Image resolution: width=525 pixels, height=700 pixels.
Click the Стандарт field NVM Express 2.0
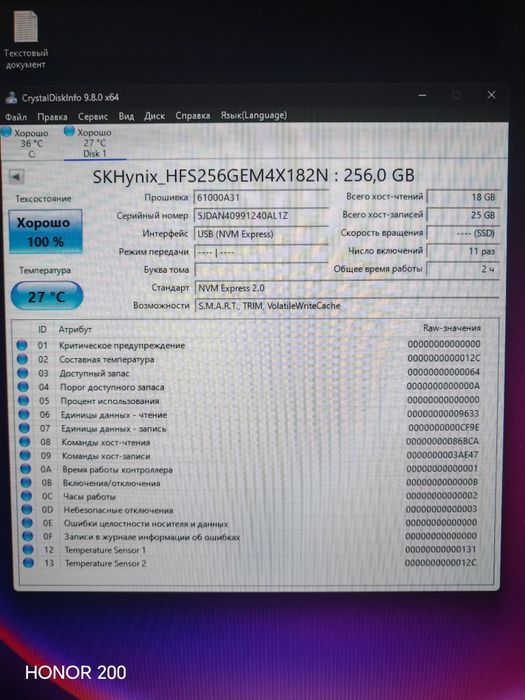[x=346, y=288]
